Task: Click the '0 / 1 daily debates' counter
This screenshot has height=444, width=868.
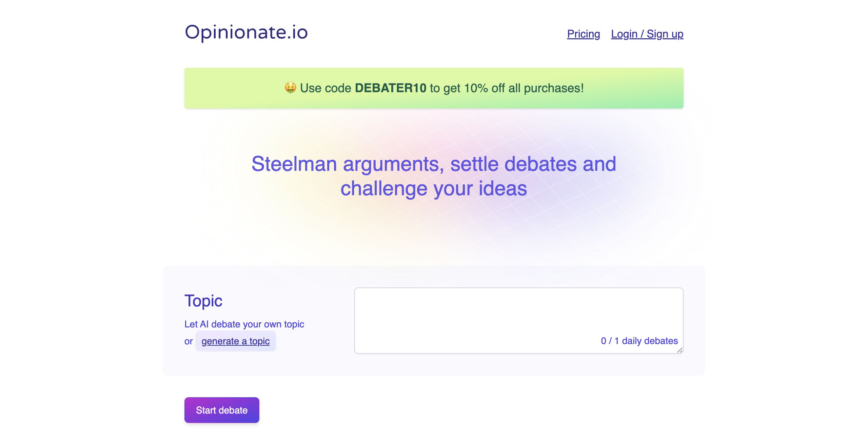Action: pos(639,341)
